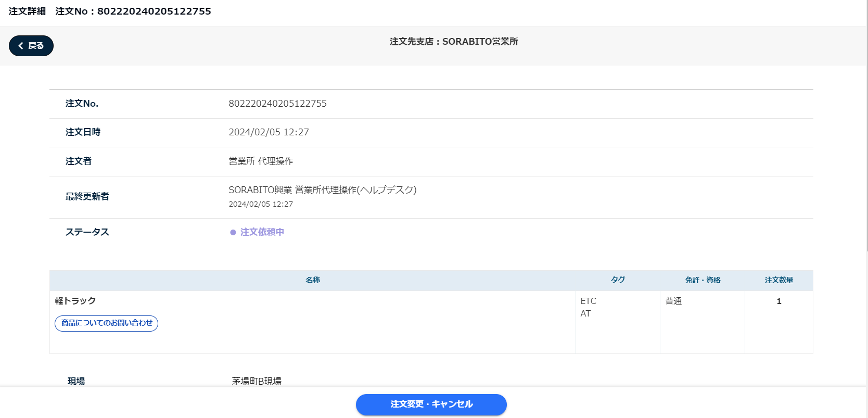Click the AT tag in table
The width and height of the screenshot is (868, 418).
pos(585,313)
